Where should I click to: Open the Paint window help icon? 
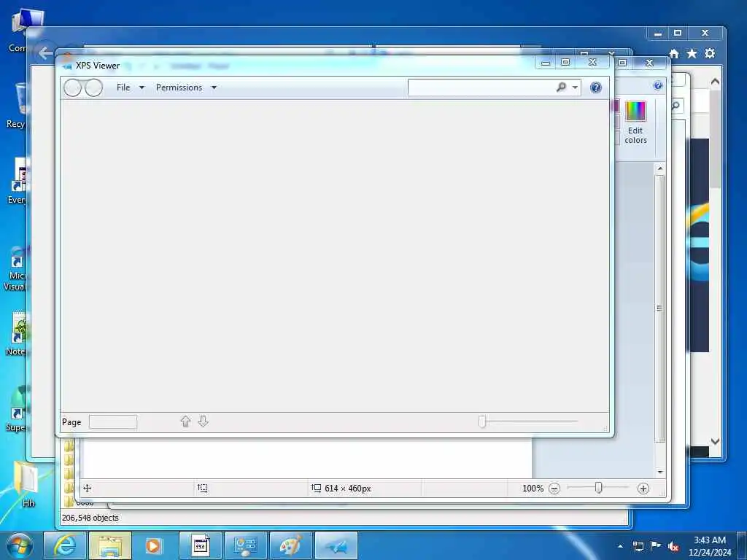(x=658, y=86)
